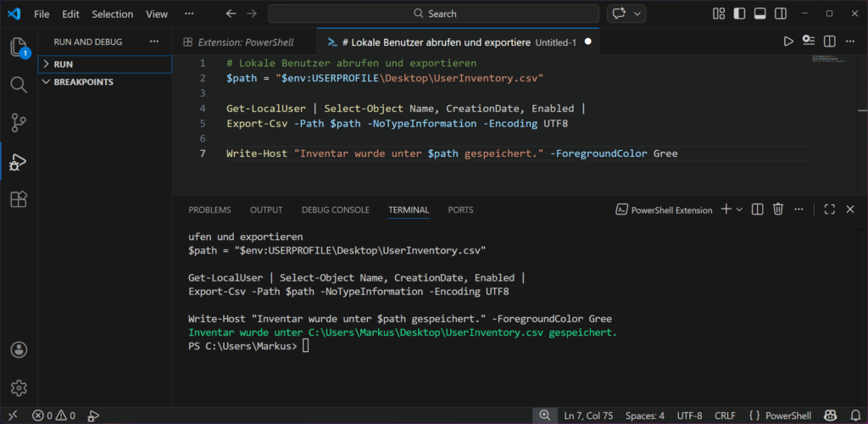Select the Run and Debug activity icon
The height and width of the screenshot is (424, 868).
[x=19, y=162]
